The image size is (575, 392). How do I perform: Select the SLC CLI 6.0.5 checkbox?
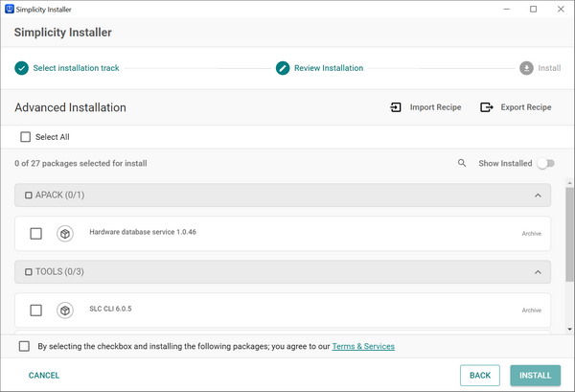tap(36, 311)
